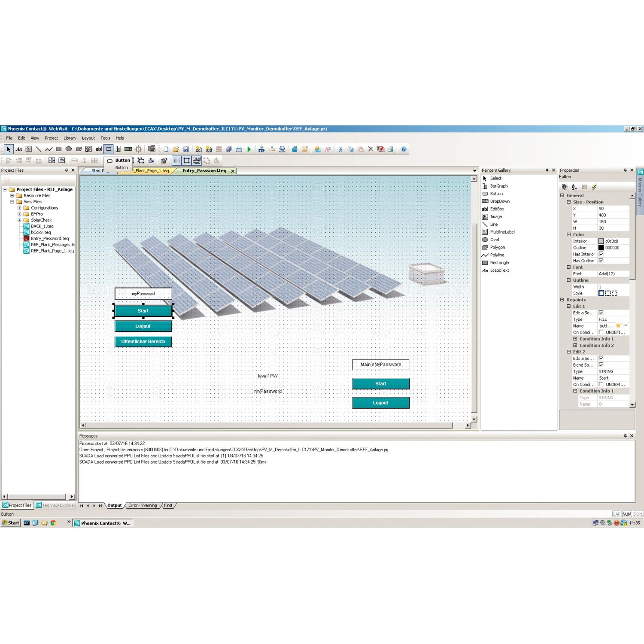The image size is (644, 644).
Task: Toggle the Blend So... checkbox under Edit 2
Action: pos(601,365)
